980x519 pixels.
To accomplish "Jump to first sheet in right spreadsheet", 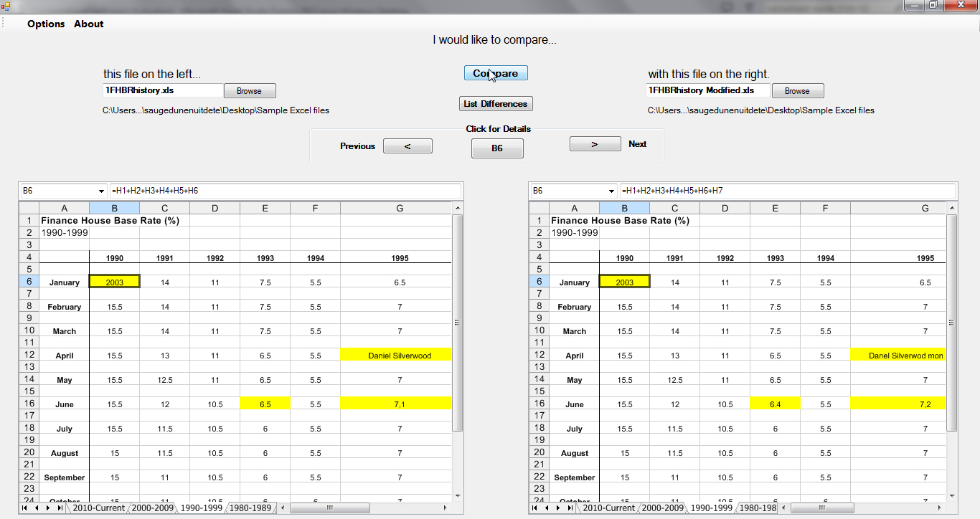I will pyautogui.click(x=536, y=508).
